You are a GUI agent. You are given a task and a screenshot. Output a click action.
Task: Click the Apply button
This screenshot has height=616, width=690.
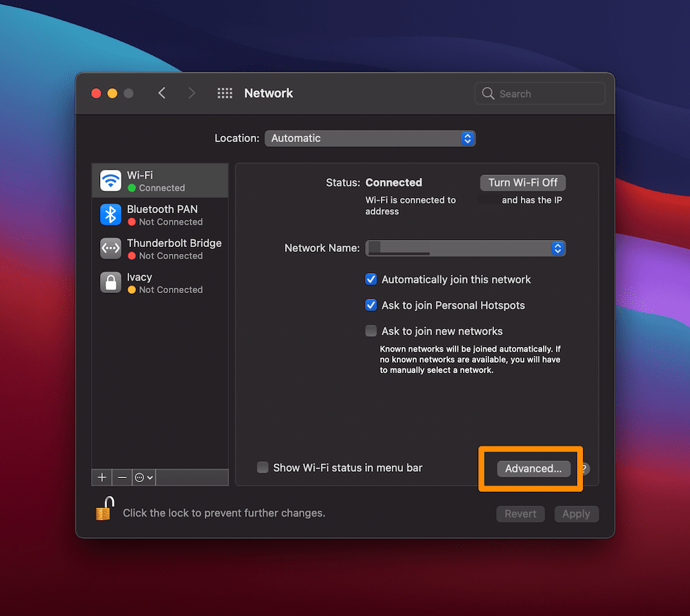(576, 514)
